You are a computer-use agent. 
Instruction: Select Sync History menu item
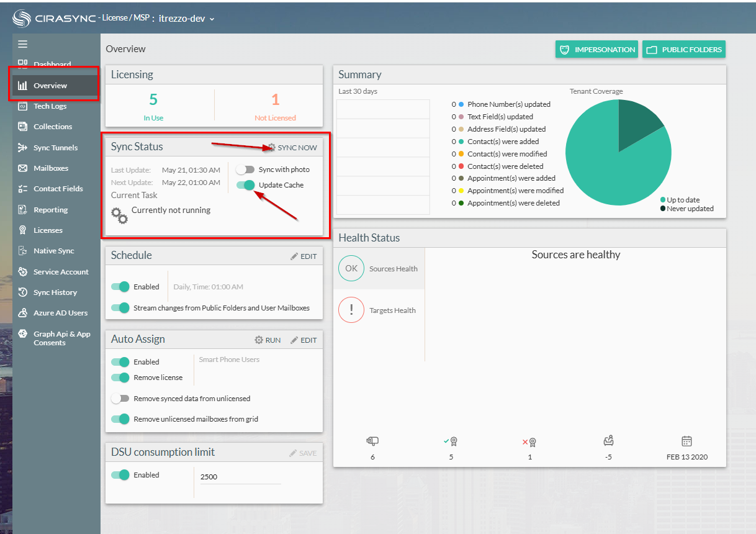coord(56,292)
